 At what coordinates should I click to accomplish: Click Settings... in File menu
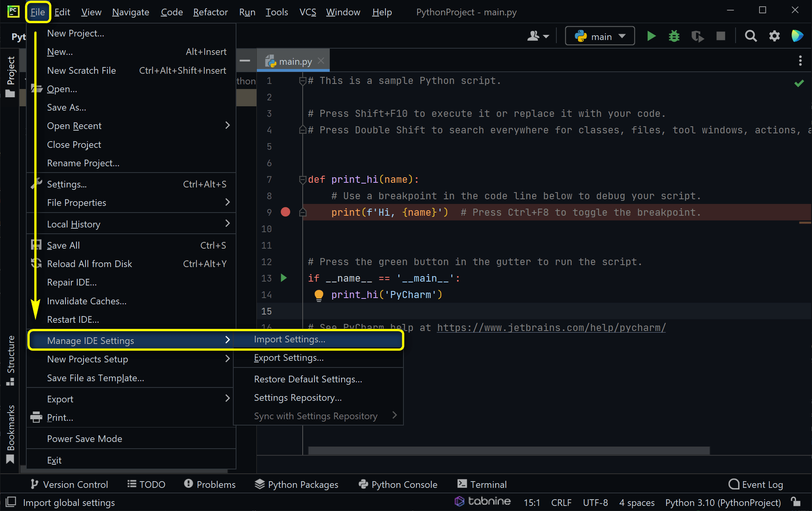[x=131, y=184]
